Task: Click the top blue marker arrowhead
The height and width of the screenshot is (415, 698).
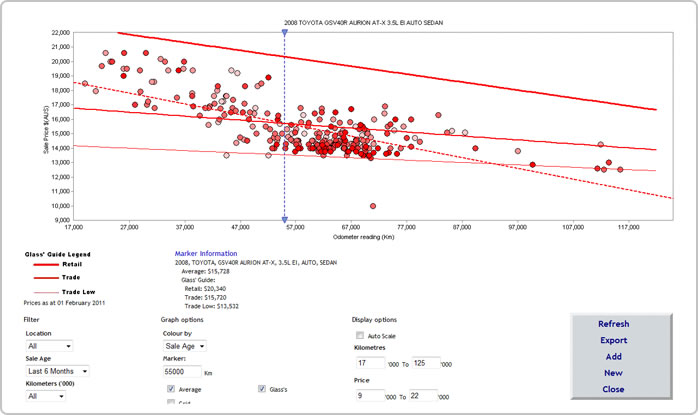Action: (285, 33)
